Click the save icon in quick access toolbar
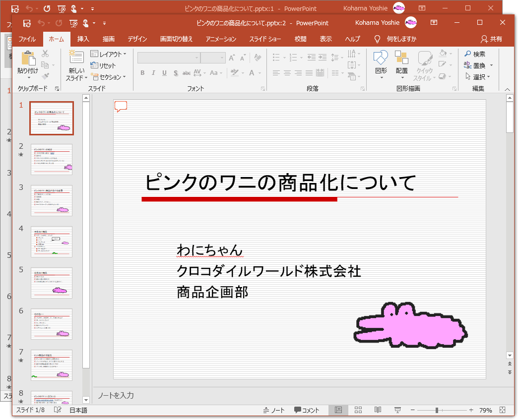Viewport: 519px width, 420px height. [x=27, y=23]
